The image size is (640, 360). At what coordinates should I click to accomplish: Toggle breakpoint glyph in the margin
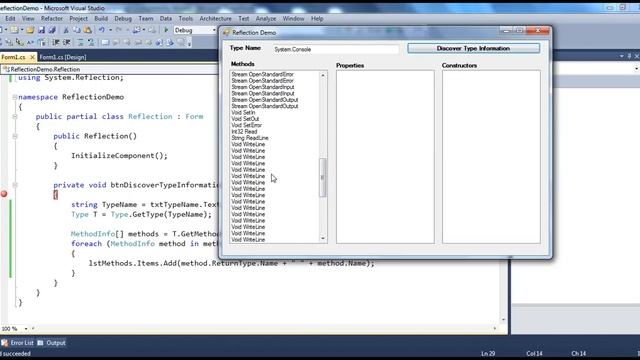(4, 194)
